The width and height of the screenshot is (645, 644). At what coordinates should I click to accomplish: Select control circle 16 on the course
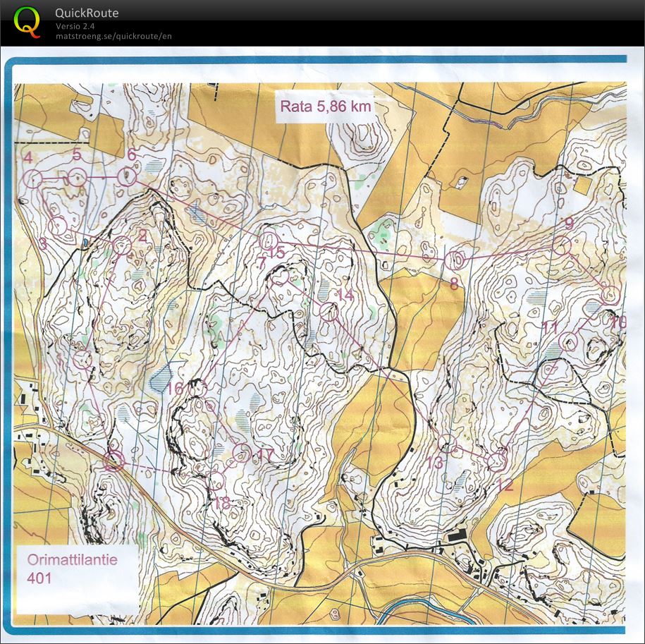[199, 388]
